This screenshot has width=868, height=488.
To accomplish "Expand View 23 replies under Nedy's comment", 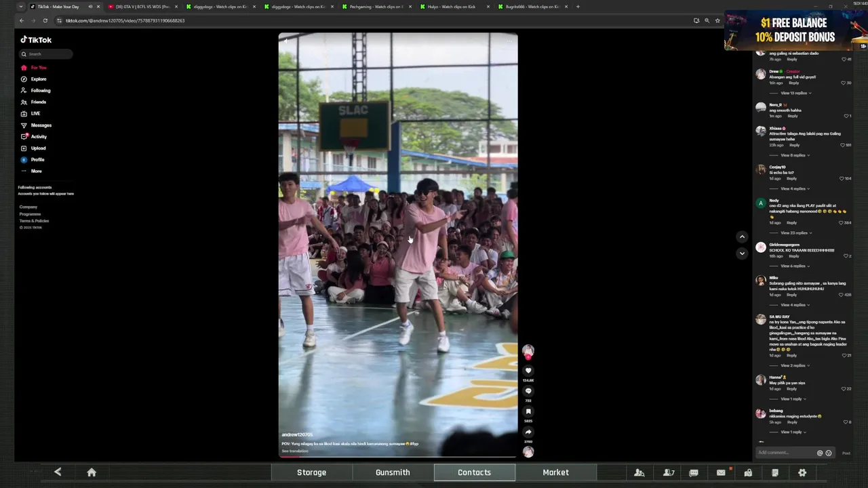I will (x=795, y=232).
